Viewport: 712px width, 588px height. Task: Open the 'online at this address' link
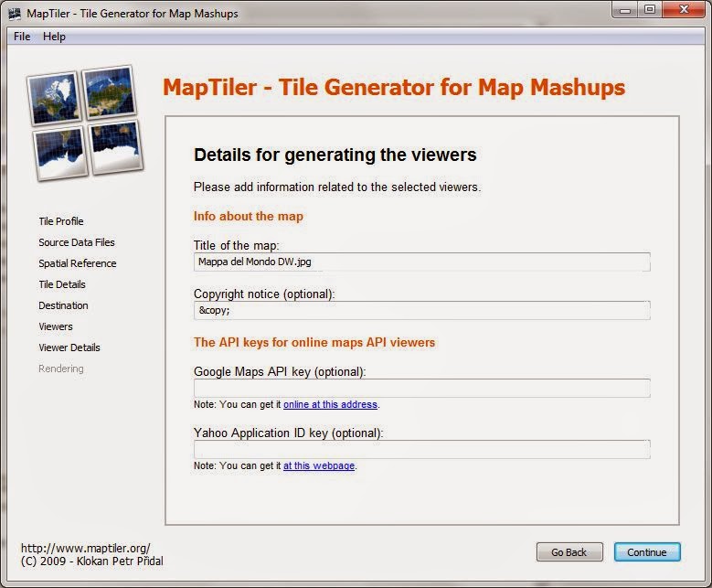[x=330, y=404]
